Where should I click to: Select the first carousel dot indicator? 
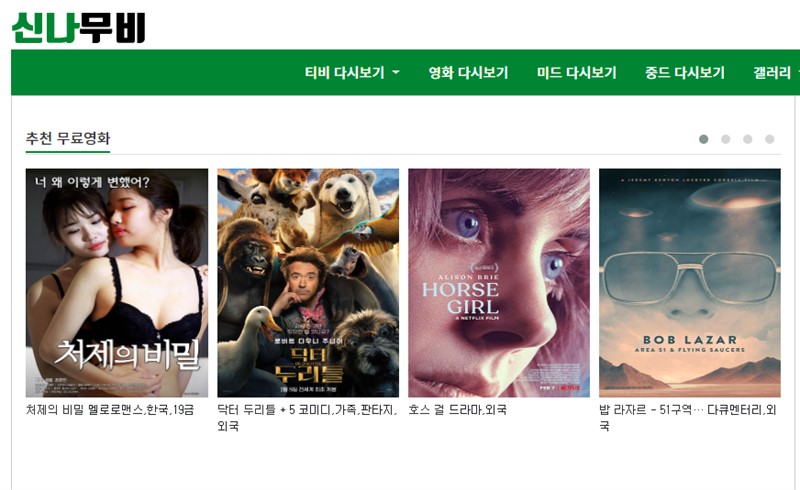(704, 139)
